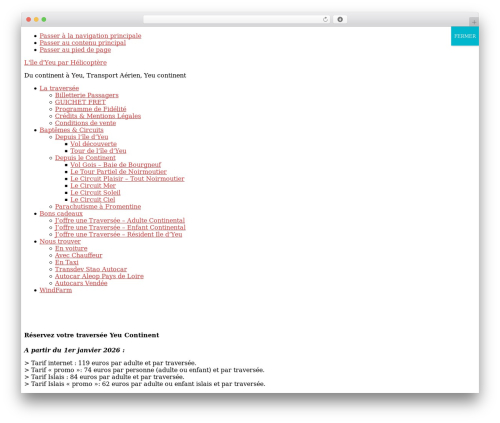Open 'Bons cadeaux' menu link
Viewport: 500px width, 423px height.
61,214
